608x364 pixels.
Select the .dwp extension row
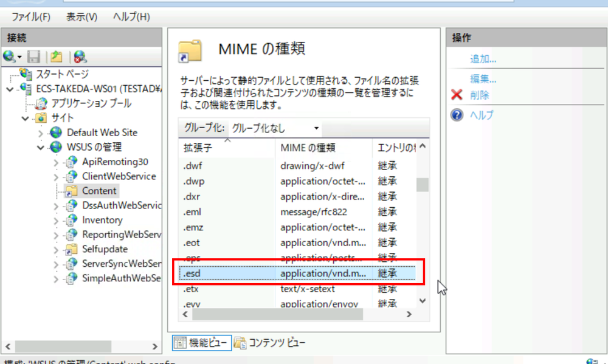coord(297,181)
